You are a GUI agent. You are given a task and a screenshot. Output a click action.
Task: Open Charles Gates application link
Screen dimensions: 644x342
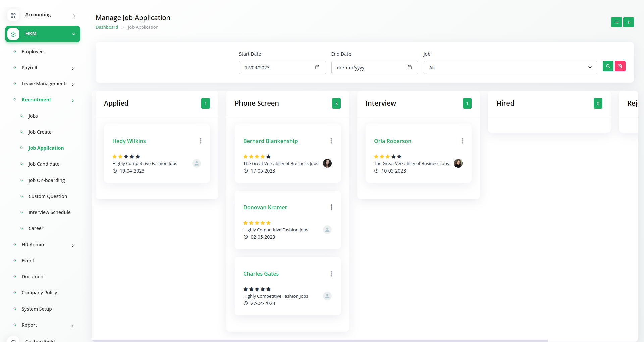pos(261,274)
